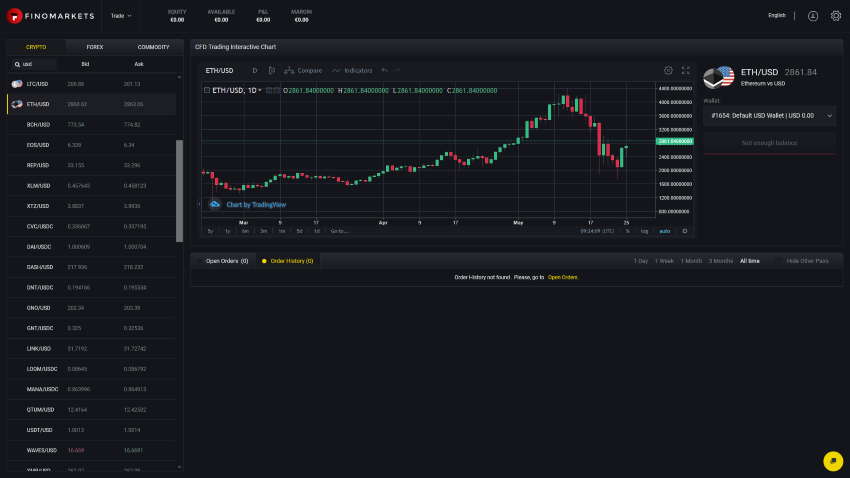
Task: Click the Compare symbols icon
Action: pos(303,71)
